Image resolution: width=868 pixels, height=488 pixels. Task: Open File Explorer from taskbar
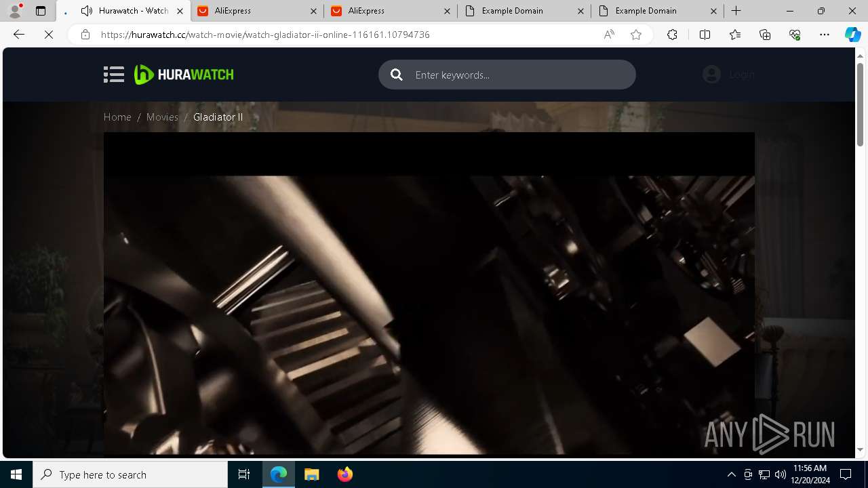(x=311, y=474)
